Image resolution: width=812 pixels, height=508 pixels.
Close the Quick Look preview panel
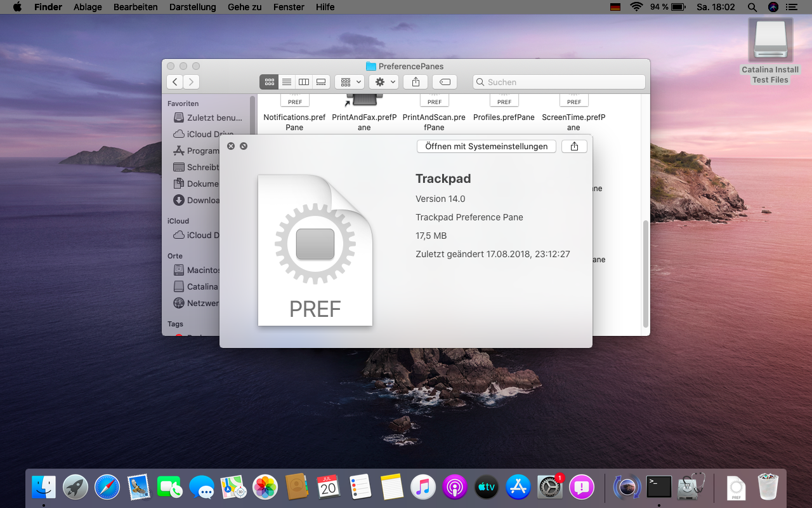point(231,146)
